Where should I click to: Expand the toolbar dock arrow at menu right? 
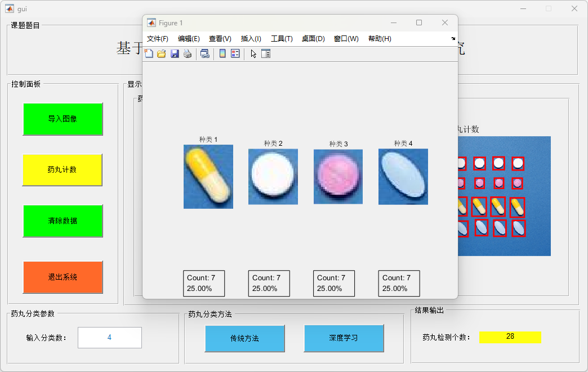pos(453,39)
